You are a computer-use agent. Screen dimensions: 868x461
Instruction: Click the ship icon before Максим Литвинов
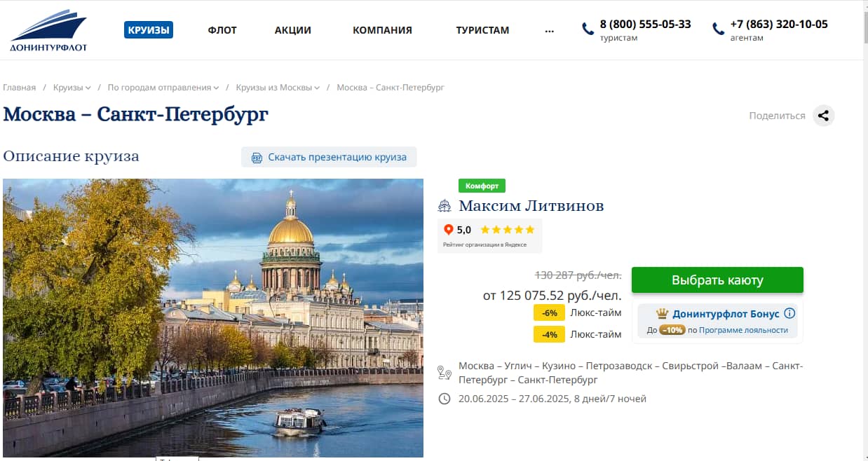click(x=445, y=206)
